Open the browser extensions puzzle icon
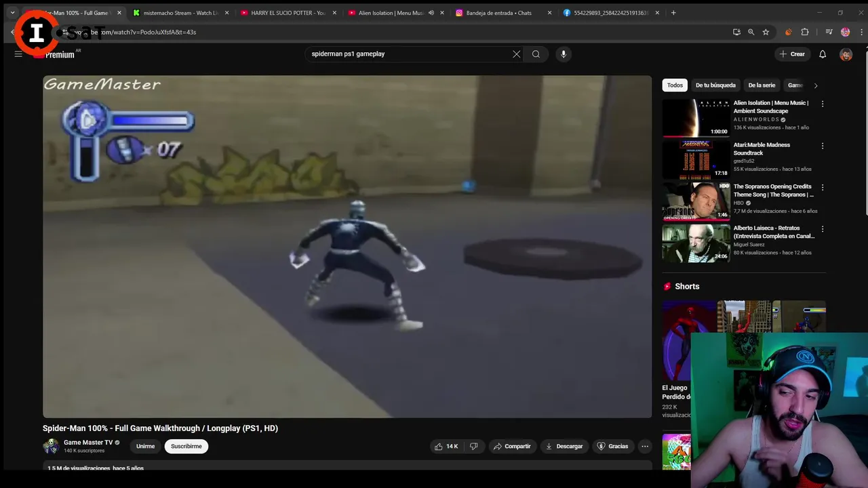Image resolution: width=868 pixels, height=488 pixels. (805, 32)
